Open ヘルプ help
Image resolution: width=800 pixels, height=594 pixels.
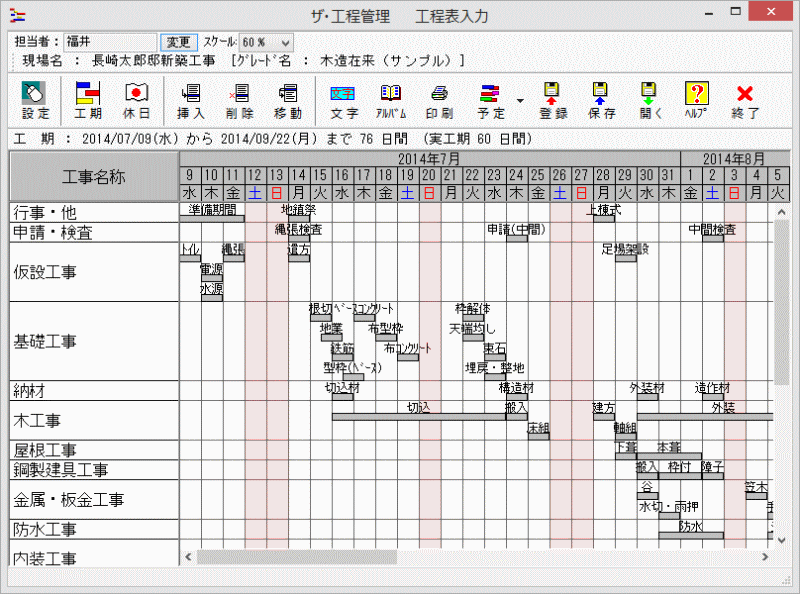click(696, 101)
